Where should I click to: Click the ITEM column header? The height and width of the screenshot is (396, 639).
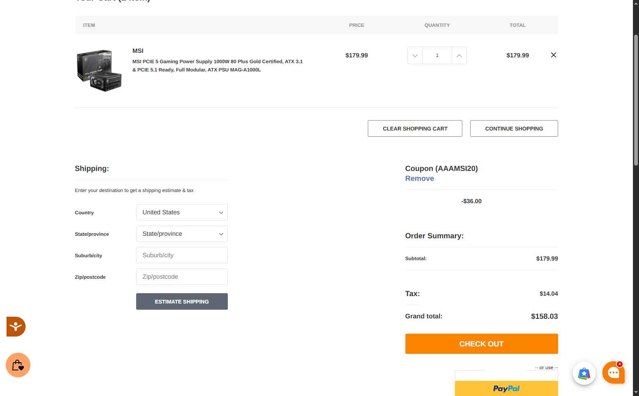89,25
